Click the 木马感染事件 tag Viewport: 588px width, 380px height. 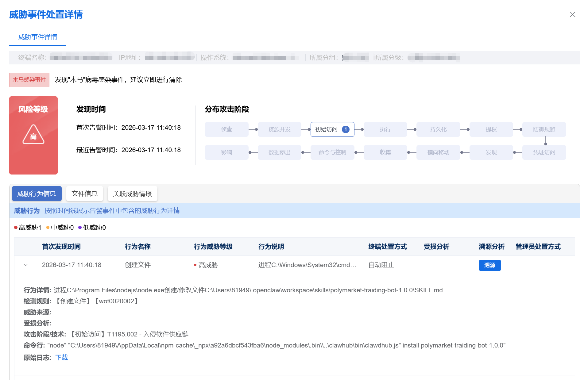29,80
